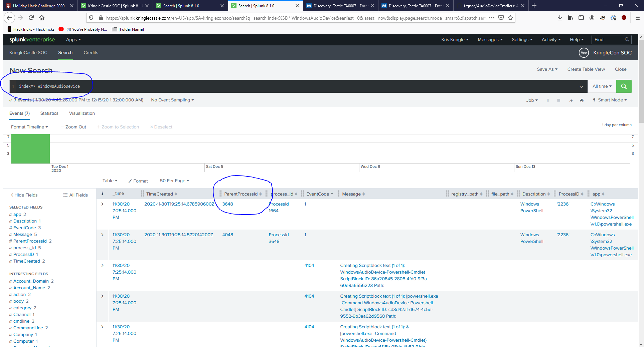Go back to the previous page
This screenshot has width=644, height=347.
click(9, 18)
